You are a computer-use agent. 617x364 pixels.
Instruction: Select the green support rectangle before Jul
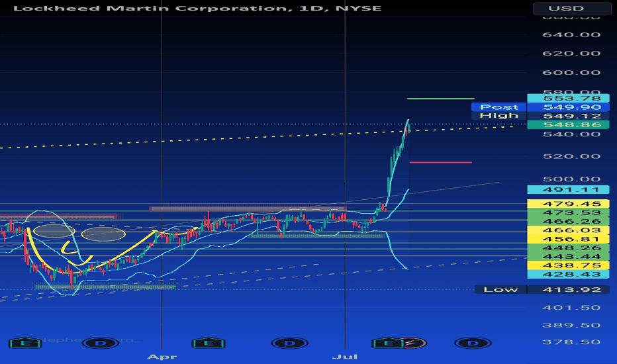tap(317, 236)
